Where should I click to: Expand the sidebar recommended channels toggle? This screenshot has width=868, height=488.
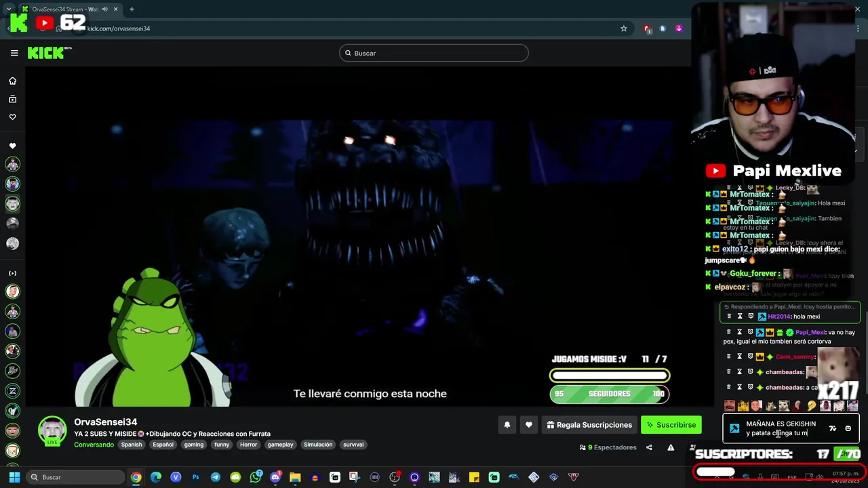coord(12,273)
